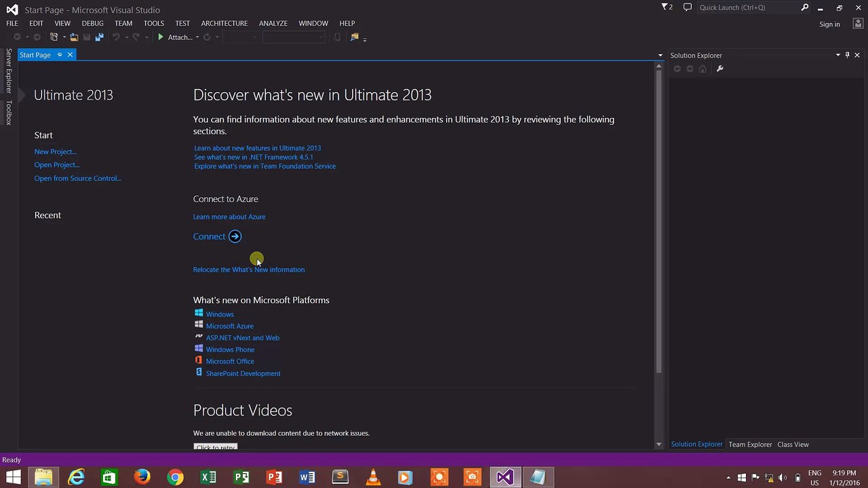
Task: Open File Explorer from the taskbar
Action: (43, 477)
